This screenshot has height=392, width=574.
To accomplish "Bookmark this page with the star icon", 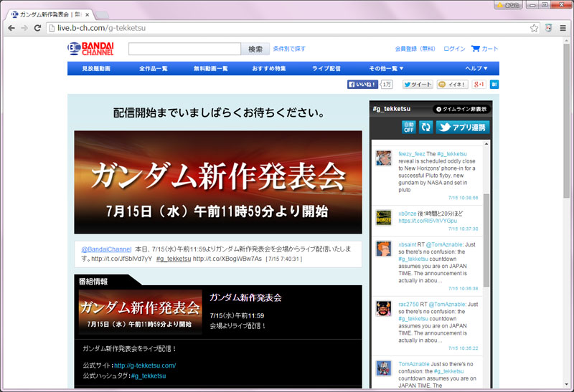I will (x=534, y=28).
